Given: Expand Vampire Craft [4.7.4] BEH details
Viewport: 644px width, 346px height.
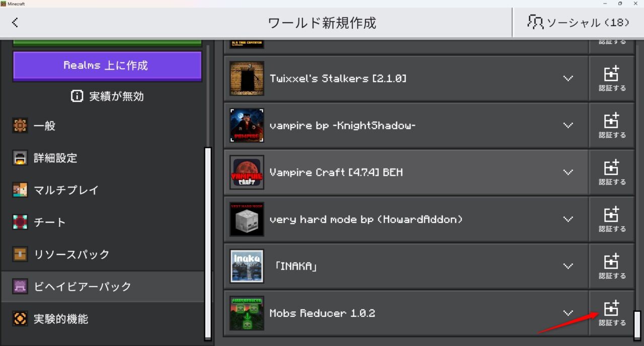Looking at the screenshot, I should (x=568, y=172).
